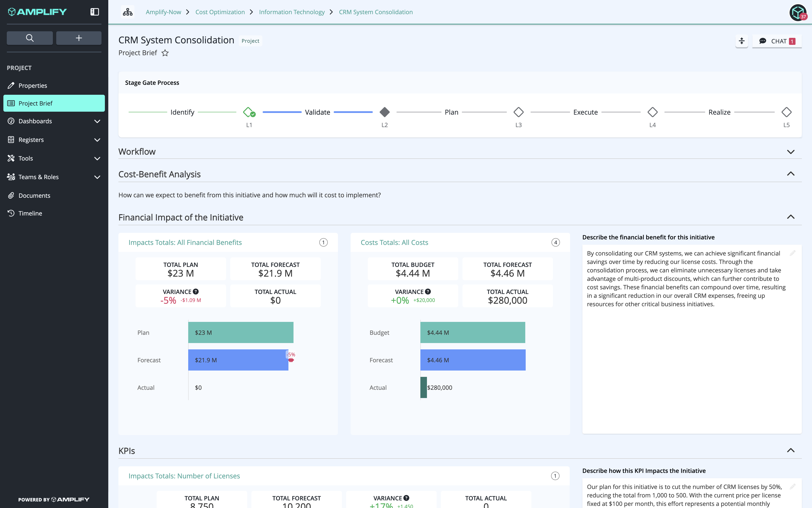812x508 pixels.
Task: Click the CRM System Consolidation breadcrumb
Action: pos(376,12)
